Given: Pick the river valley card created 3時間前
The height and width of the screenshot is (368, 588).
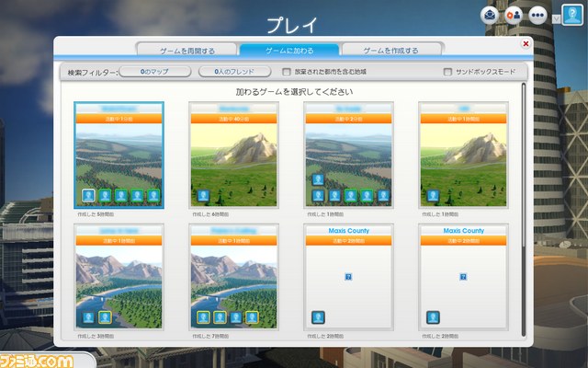Looking at the screenshot, I should tap(119, 277).
